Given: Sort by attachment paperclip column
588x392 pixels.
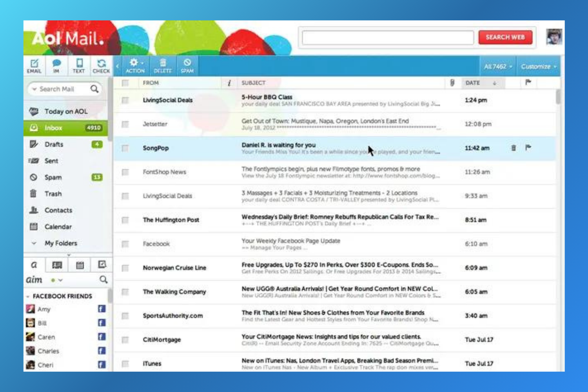Looking at the screenshot, I should [x=452, y=83].
